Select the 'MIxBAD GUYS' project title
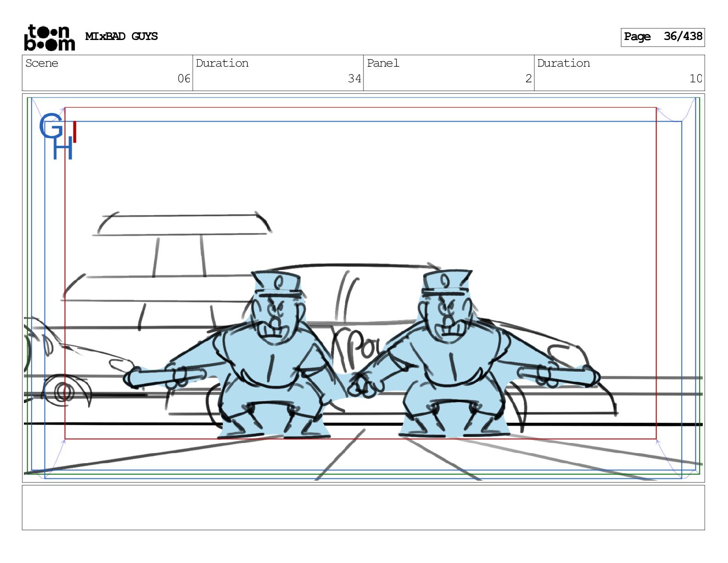Viewport: 728px width, 563px height. [121, 36]
